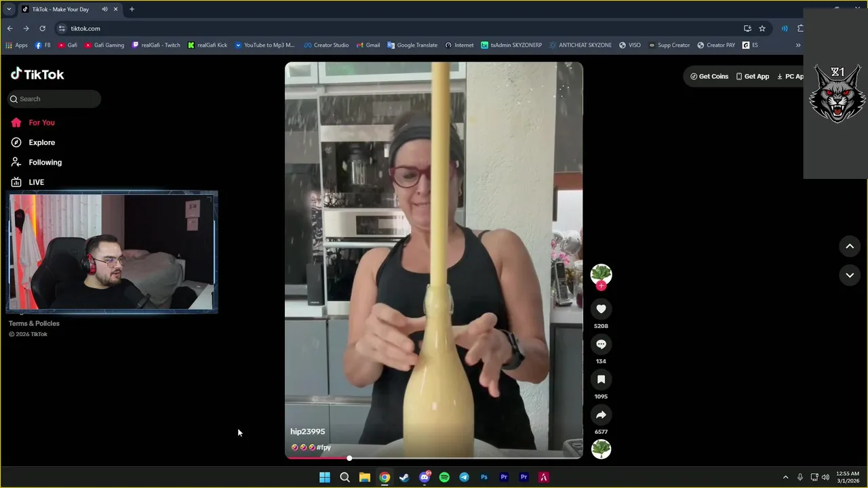The image size is (868, 488).
Task: Go back in browser history
Action: tap(9, 28)
